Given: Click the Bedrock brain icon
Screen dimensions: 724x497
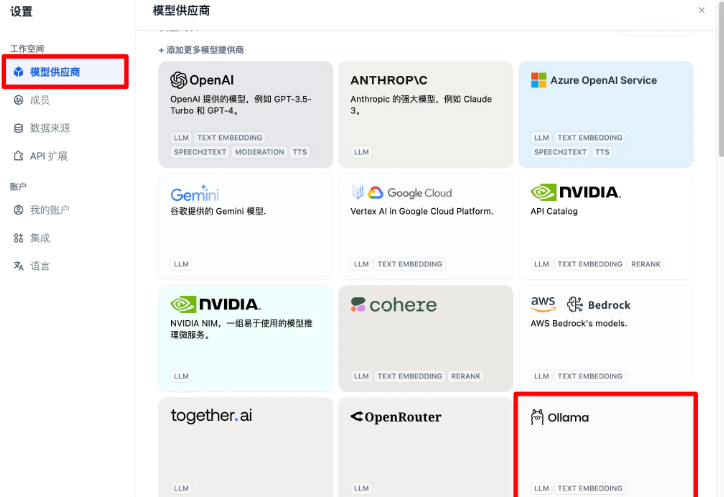Looking at the screenshot, I should click(575, 305).
